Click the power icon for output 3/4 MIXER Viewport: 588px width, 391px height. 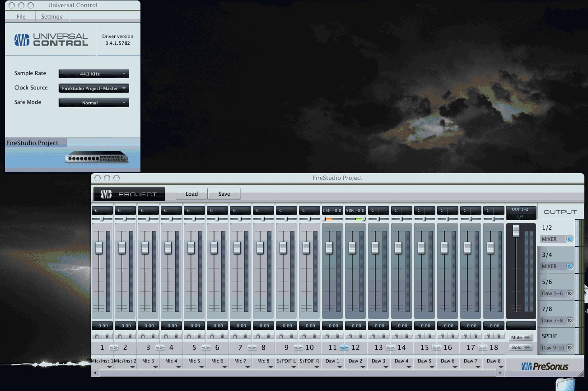pos(569,266)
